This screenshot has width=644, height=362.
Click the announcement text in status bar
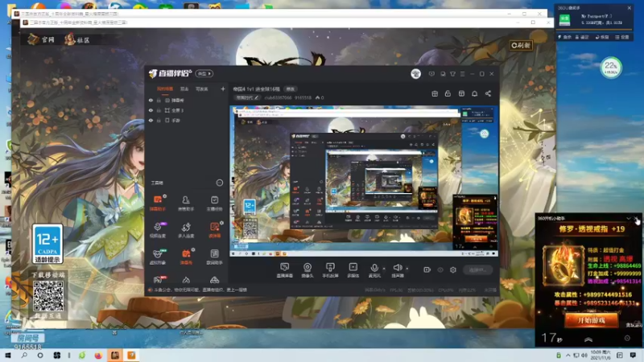(200, 290)
